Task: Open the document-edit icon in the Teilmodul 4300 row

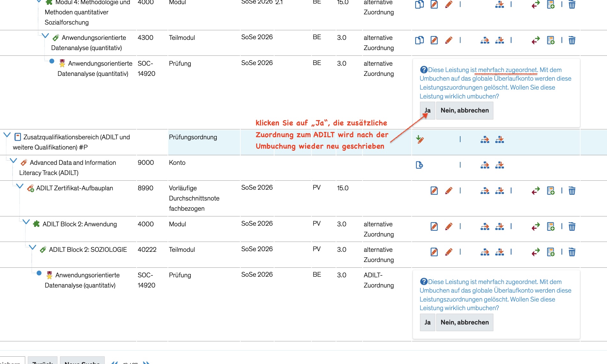Action: tap(434, 40)
